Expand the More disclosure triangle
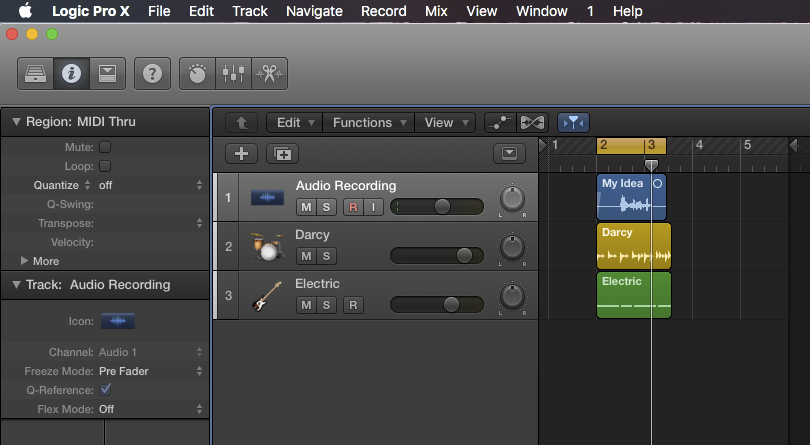 pos(25,261)
